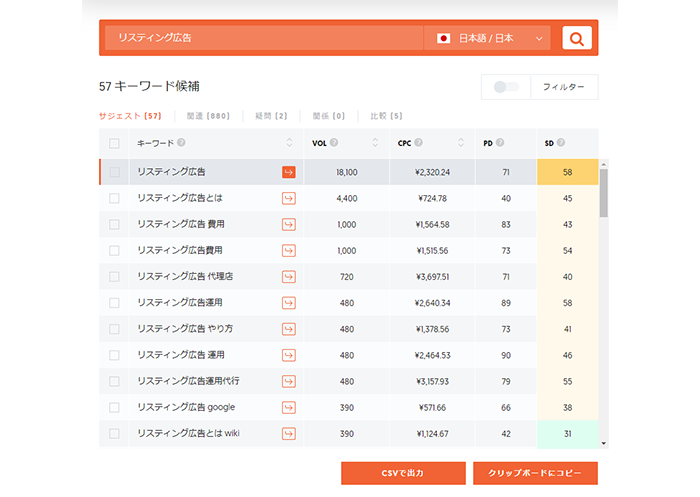Screen dimensions: 700x497
Task: Check the box for リスティング広告 運用 row
Action: 114,355
